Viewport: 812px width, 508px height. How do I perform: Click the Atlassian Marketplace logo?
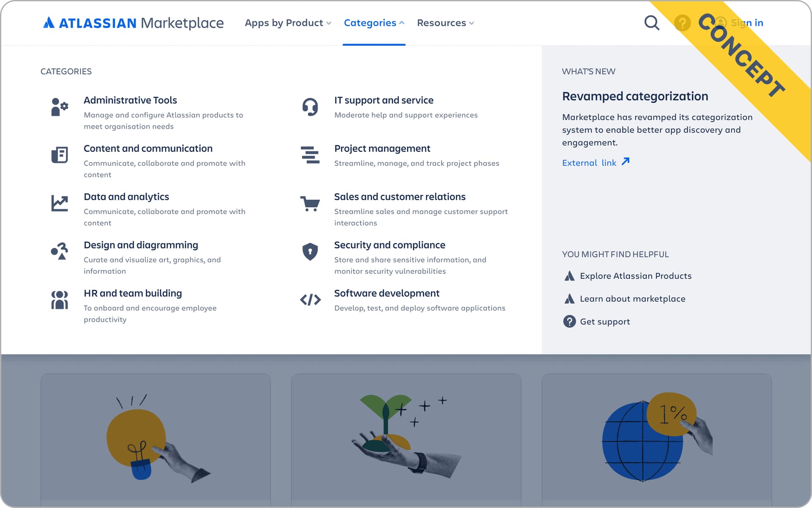[x=133, y=23]
